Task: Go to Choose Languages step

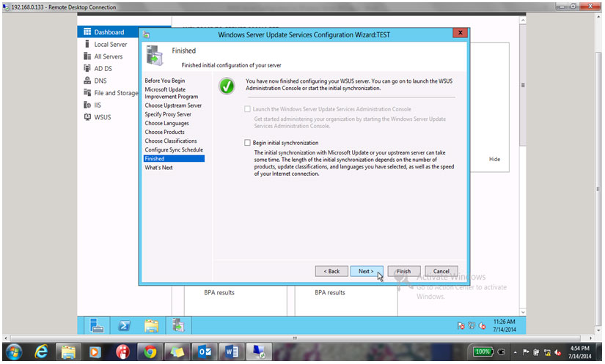Action: pos(166,123)
